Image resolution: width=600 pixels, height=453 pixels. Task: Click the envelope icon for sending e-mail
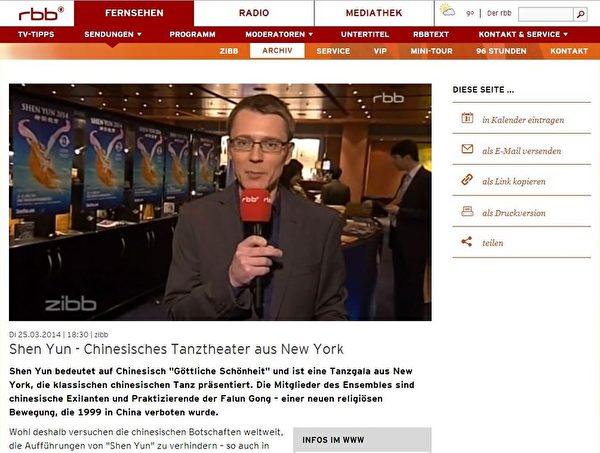click(x=466, y=150)
